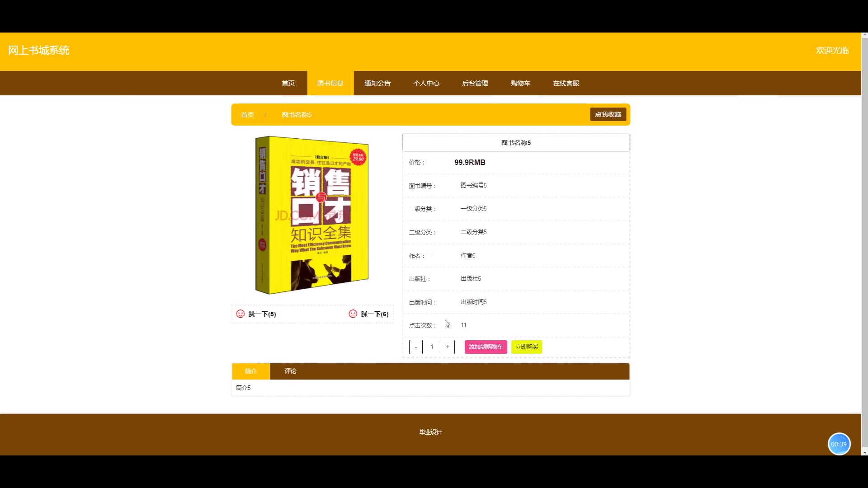Increase quantity with the plus button

pyautogui.click(x=448, y=347)
